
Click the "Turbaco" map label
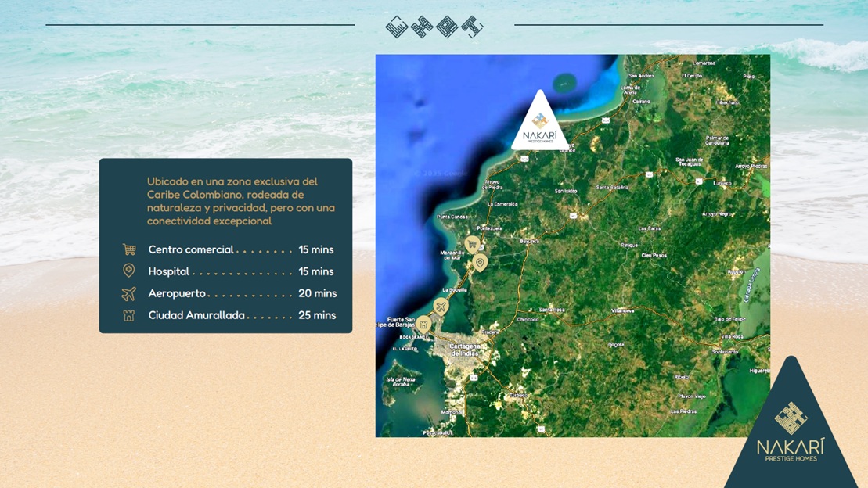point(519,396)
